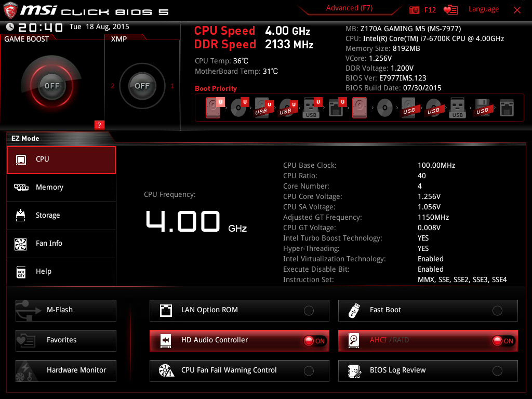The image size is (532, 399).
Task: Click the Fast Boot USB stick icon
Action: (354, 311)
